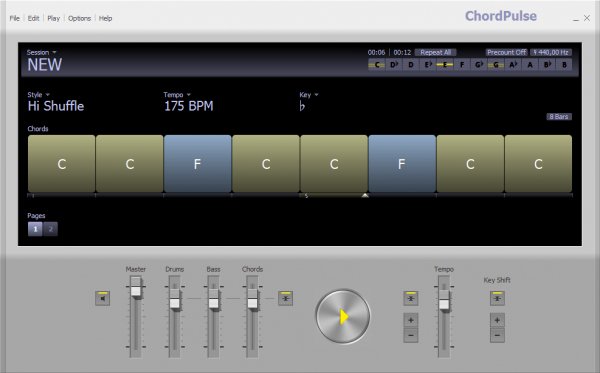Image resolution: width=600 pixels, height=373 pixels.
Task: Toggle the G-flat note key button
Action: click(x=479, y=65)
